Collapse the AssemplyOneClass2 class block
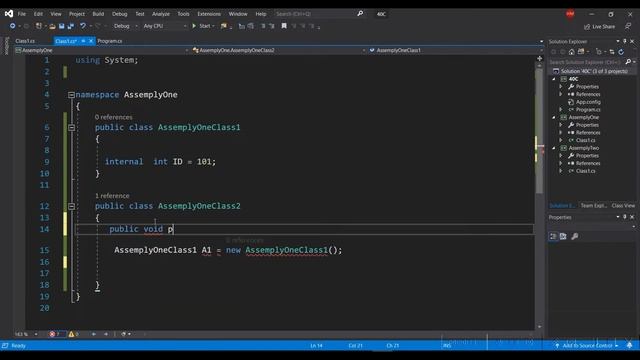 [x=71, y=206]
